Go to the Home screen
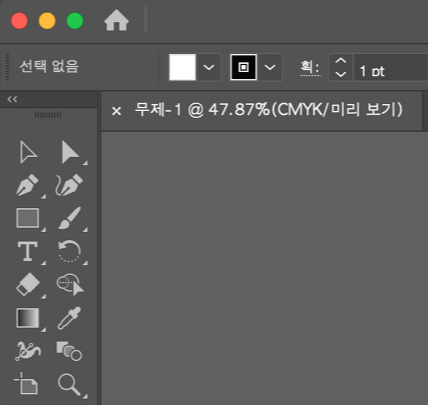Viewport: 428px width, 405px height. 116,21
